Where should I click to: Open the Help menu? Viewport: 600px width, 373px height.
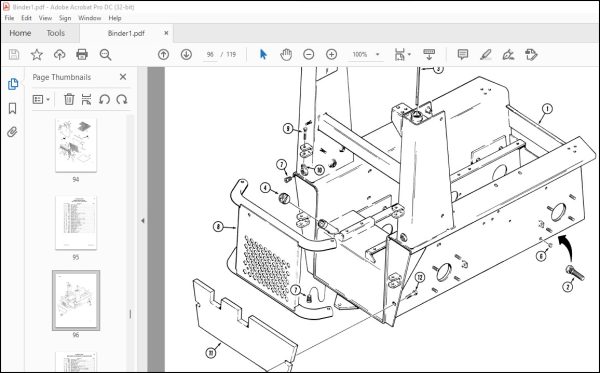pos(115,18)
